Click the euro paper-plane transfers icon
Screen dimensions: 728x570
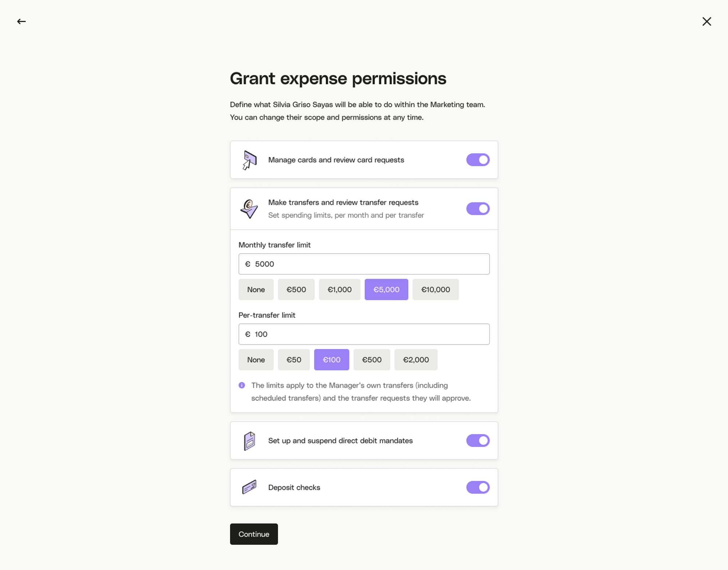249,209
